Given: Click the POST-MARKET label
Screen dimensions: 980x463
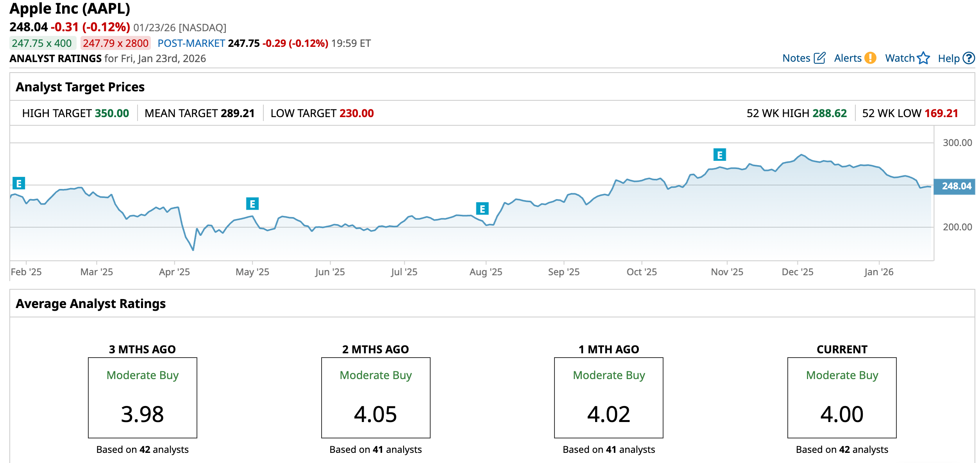Looking at the screenshot, I should pos(191,43).
